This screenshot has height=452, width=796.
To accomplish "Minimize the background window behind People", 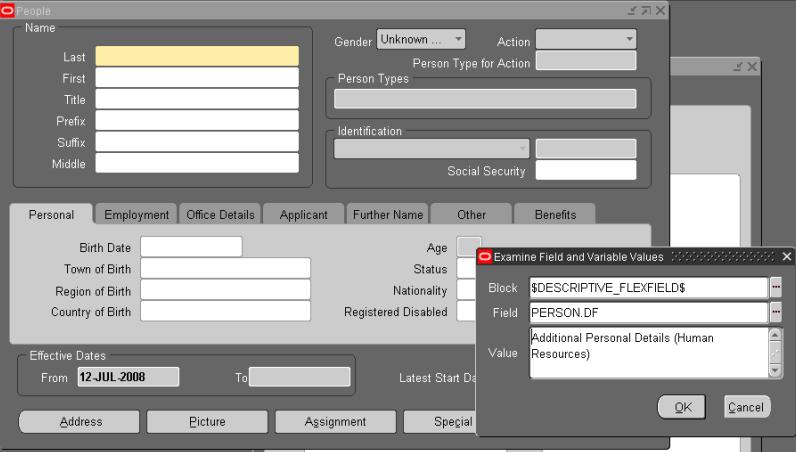I will click(738, 67).
